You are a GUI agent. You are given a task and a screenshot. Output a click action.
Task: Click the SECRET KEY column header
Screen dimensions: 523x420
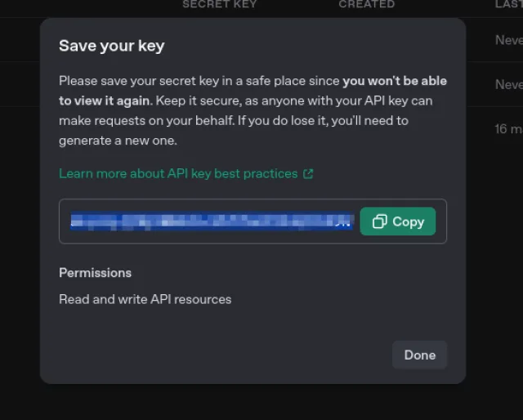point(219,4)
